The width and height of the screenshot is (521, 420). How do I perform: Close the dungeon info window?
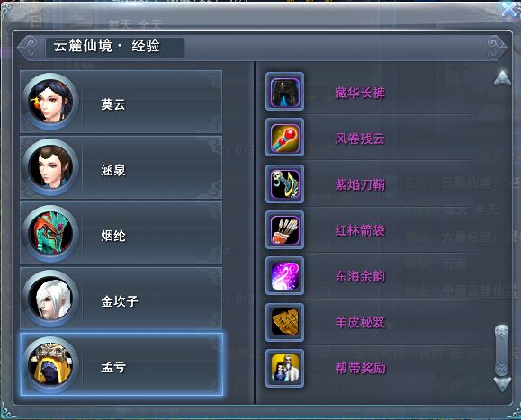click(510, 10)
